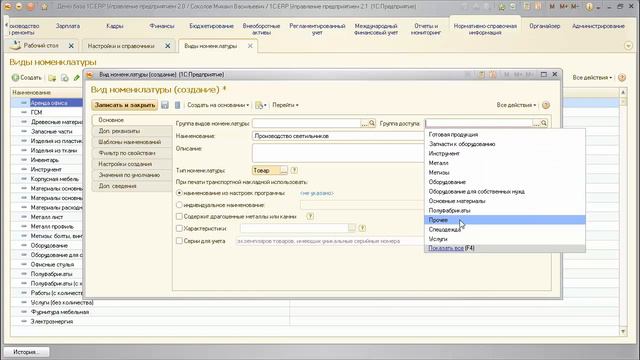640x360 pixels.
Task: Open the Администрирование section
Action: [x=598, y=26]
